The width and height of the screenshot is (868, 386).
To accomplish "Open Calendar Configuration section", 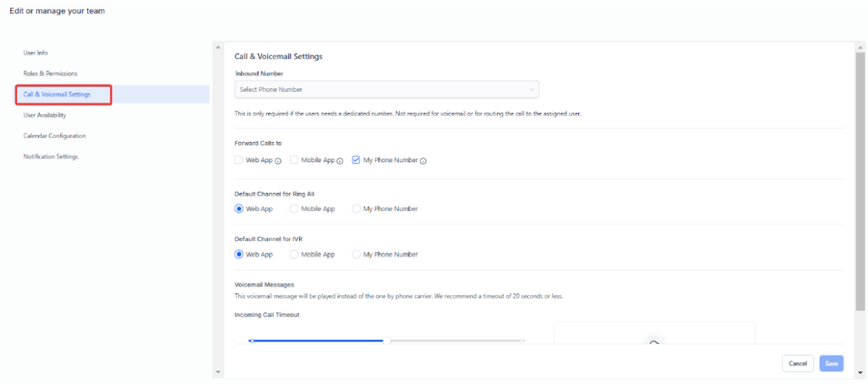I will coord(55,136).
